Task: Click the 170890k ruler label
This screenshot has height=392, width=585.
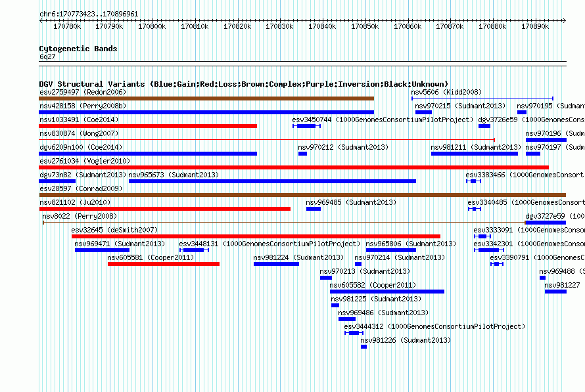Action: point(535,27)
